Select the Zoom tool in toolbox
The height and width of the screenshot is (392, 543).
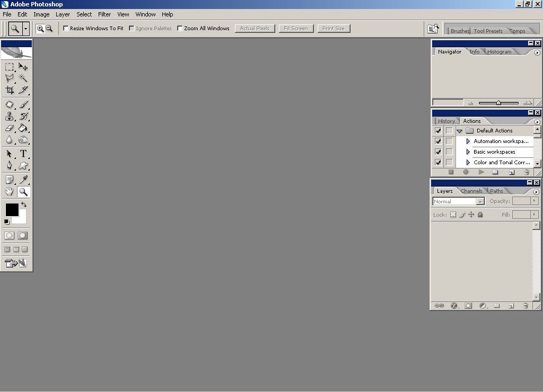23,192
